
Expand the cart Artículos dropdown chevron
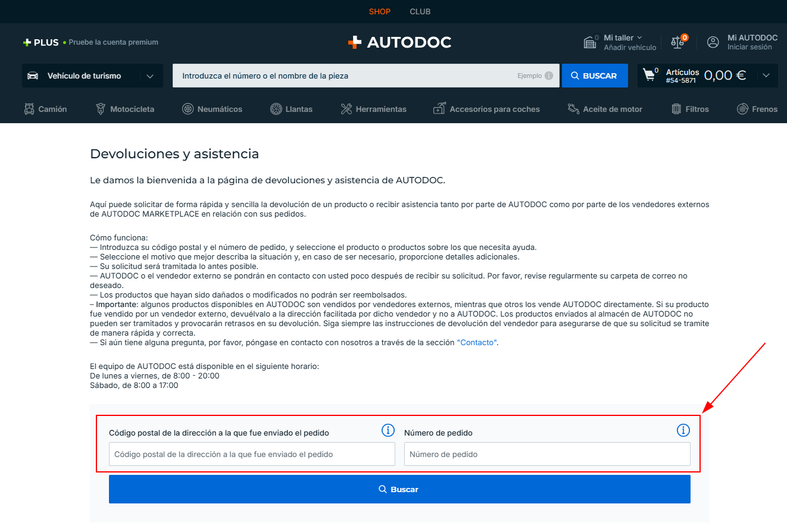coord(766,76)
